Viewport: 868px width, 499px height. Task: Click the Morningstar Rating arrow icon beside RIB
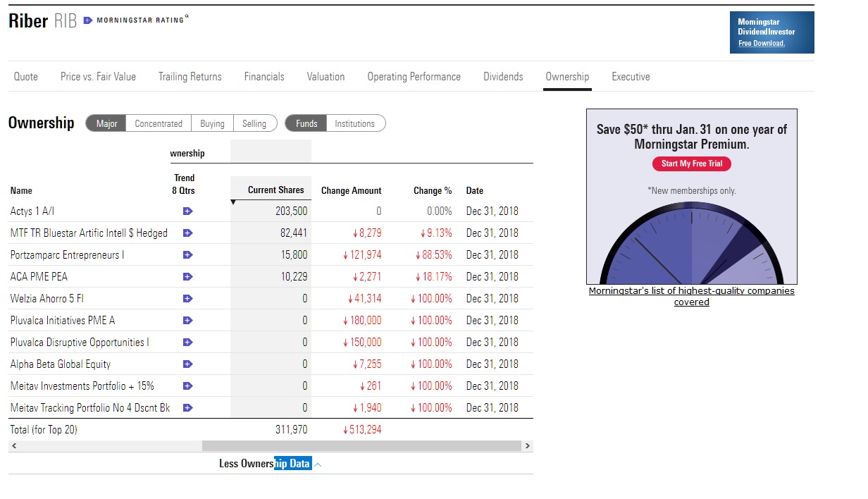coord(87,20)
